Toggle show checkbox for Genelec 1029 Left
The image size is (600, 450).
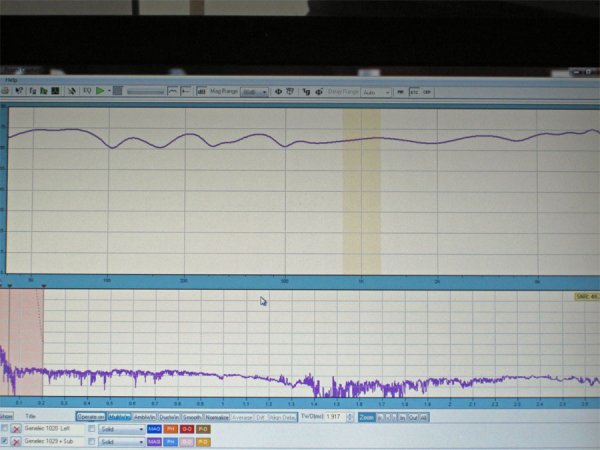[x=5, y=428]
